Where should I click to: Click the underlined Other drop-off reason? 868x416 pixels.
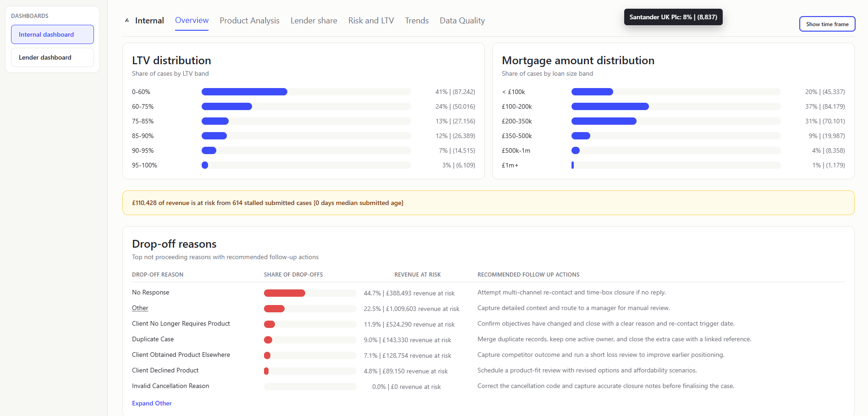(140, 308)
